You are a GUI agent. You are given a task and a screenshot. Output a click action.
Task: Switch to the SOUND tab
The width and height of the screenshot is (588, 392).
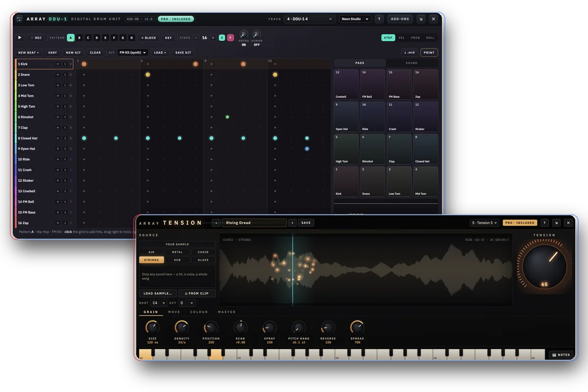[x=412, y=63]
